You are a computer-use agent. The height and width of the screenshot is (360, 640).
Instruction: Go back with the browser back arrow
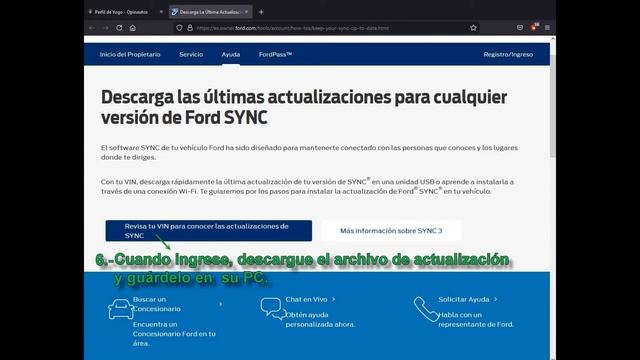[92, 28]
